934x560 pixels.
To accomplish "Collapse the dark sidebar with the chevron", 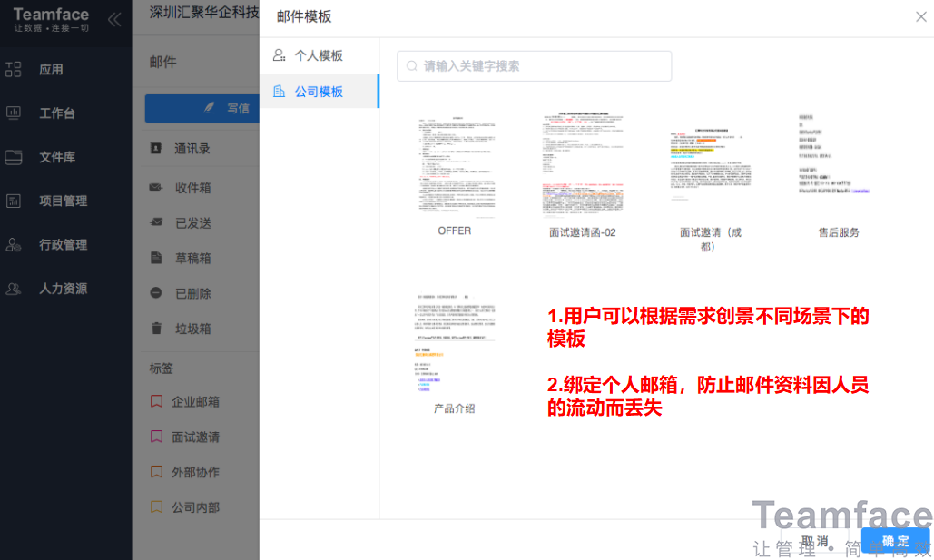I will pos(114,20).
